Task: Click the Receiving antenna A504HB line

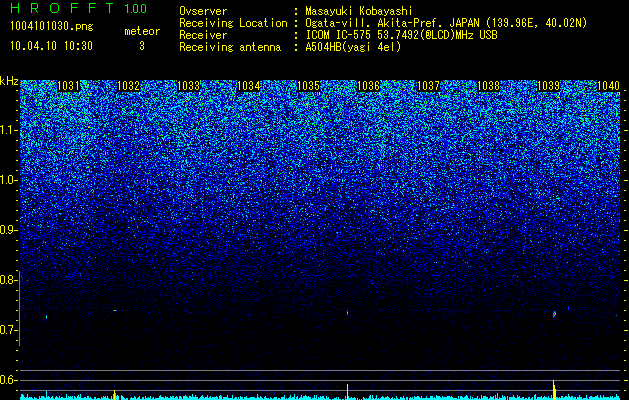Action: pos(290,47)
